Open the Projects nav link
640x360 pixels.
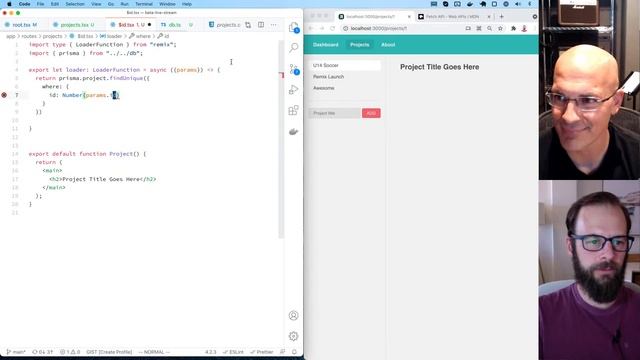360,44
